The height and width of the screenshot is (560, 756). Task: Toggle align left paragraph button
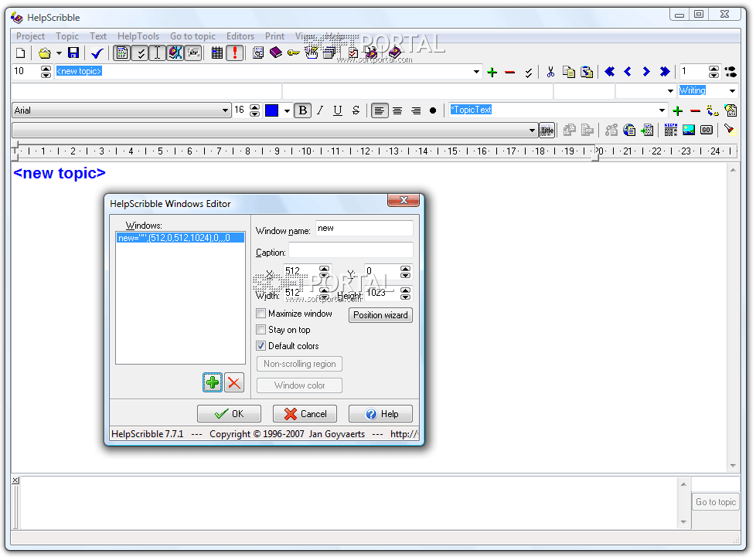pyautogui.click(x=380, y=110)
